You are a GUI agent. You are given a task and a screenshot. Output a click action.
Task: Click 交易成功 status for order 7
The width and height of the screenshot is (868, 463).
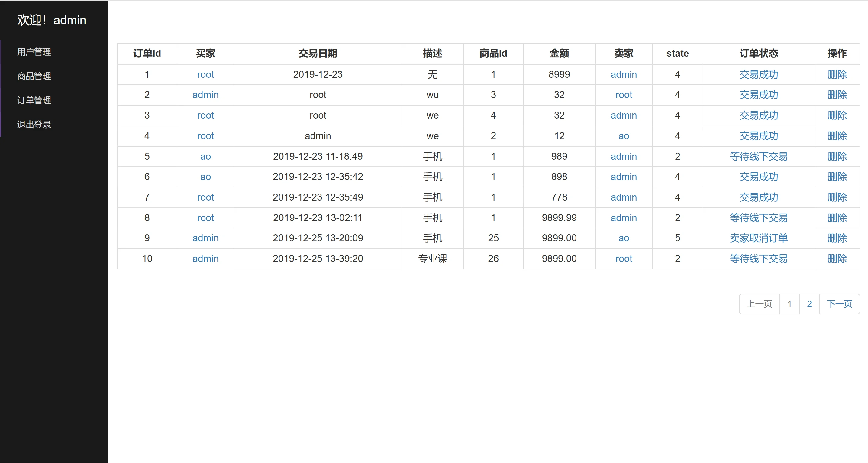(x=759, y=197)
